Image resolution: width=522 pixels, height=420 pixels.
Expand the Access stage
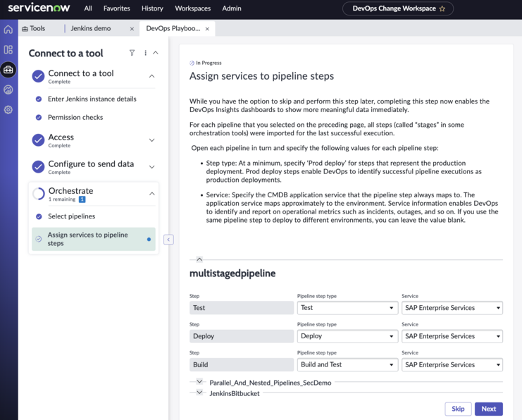click(151, 140)
